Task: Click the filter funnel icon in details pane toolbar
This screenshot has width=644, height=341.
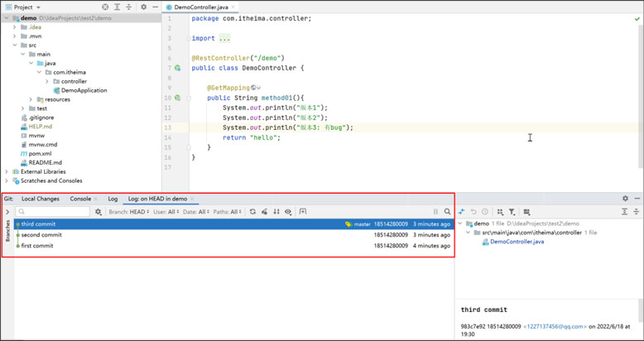Action: point(512,212)
